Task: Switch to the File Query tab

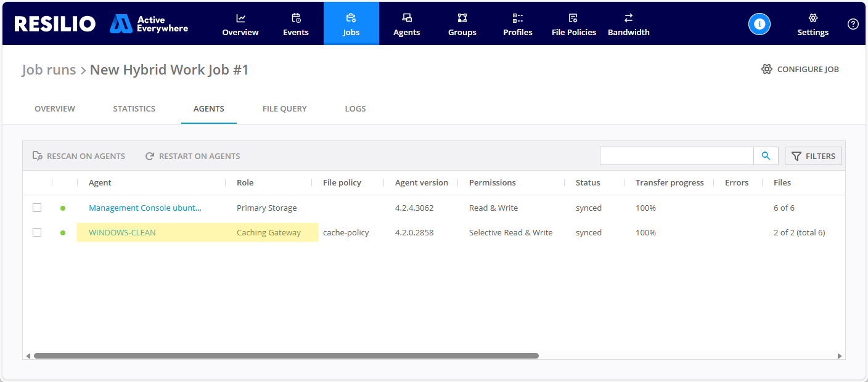Action: pyautogui.click(x=284, y=108)
